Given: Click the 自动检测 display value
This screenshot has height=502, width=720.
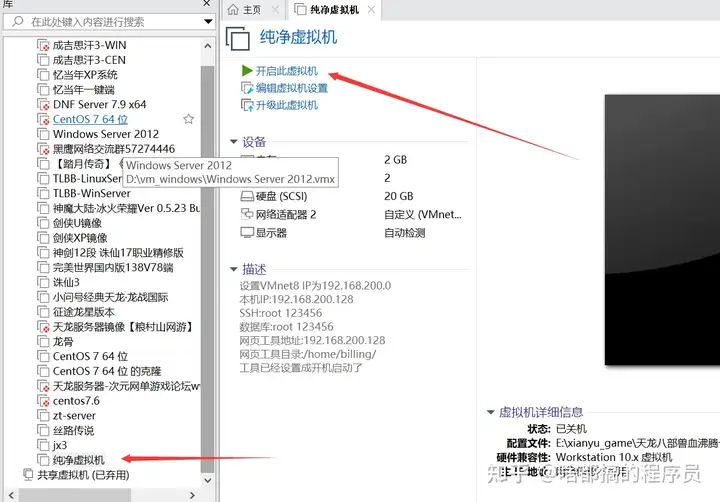Looking at the screenshot, I should click(405, 233).
